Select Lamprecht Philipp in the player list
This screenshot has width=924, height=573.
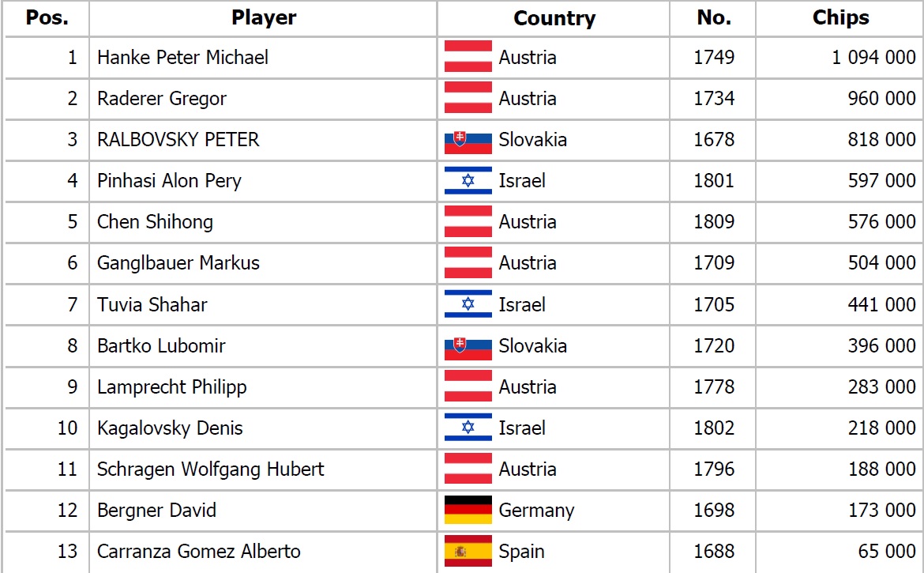tap(171, 386)
